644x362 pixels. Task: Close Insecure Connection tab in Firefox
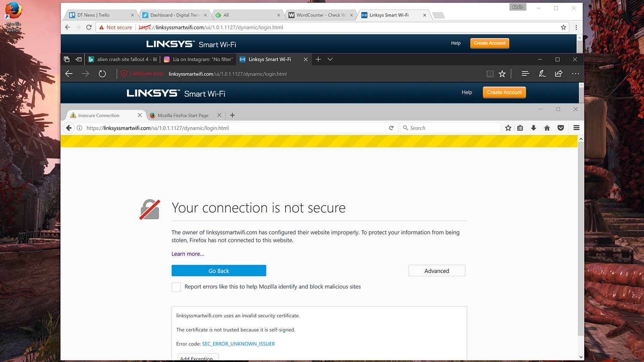click(x=140, y=115)
